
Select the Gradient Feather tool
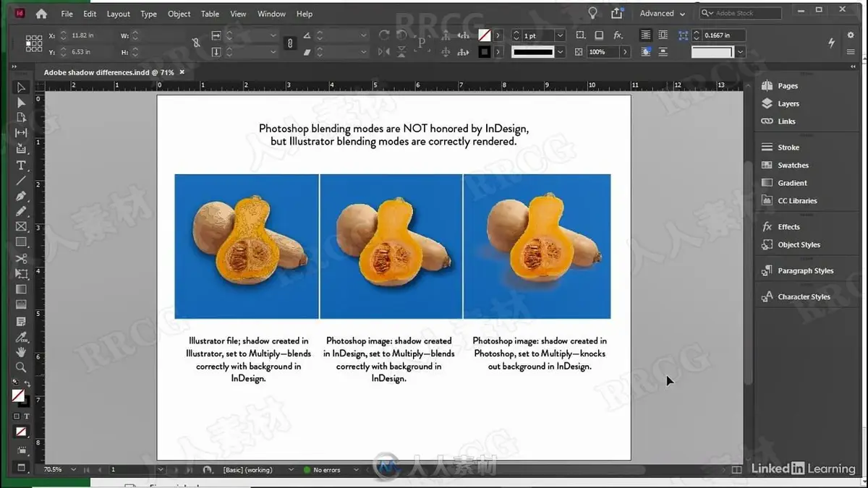tap(21, 304)
